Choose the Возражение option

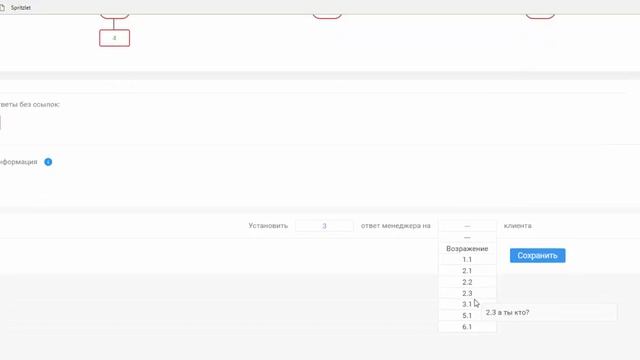tap(467, 249)
